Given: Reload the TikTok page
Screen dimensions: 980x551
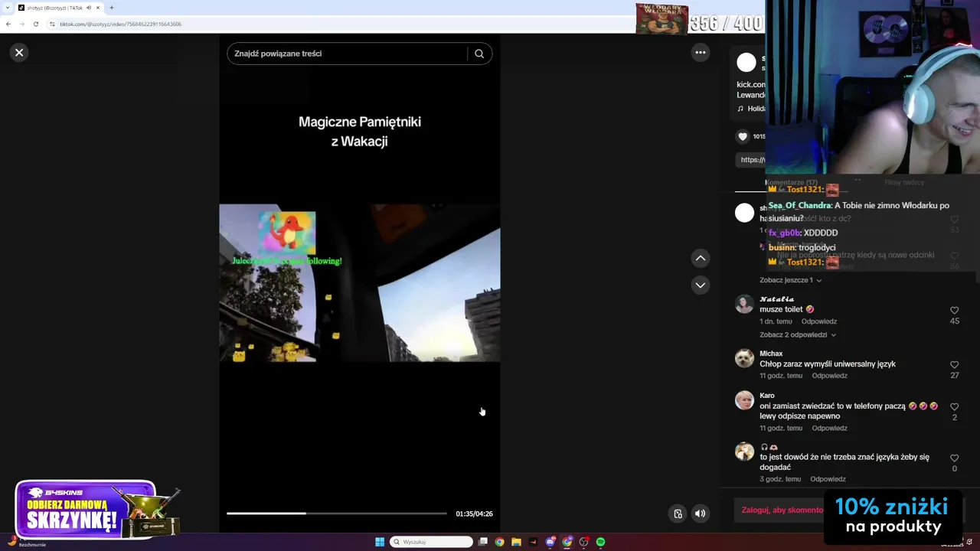Looking at the screenshot, I should (35, 24).
